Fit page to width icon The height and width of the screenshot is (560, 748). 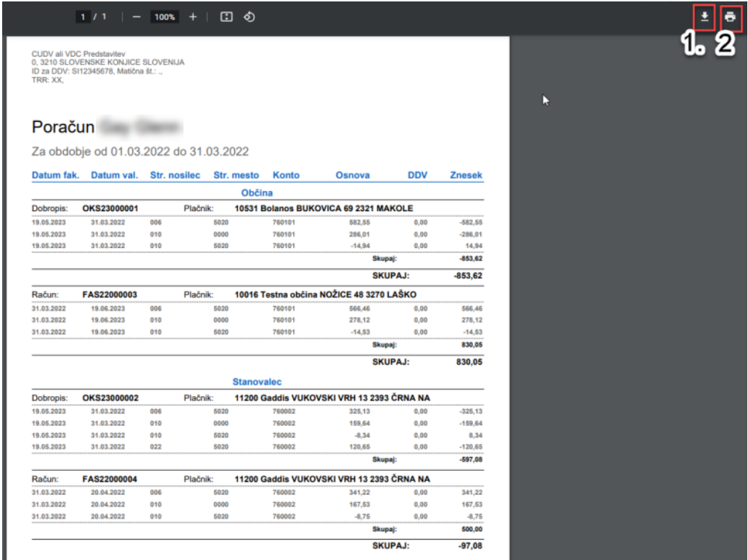[226, 17]
